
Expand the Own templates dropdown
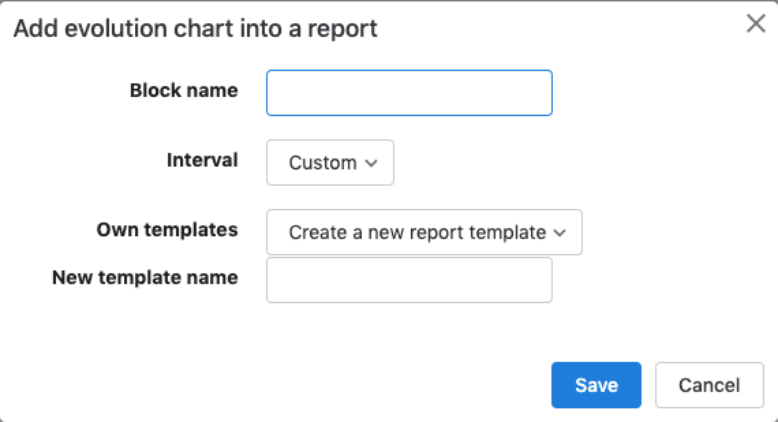pyautogui.click(x=424, y=232)
